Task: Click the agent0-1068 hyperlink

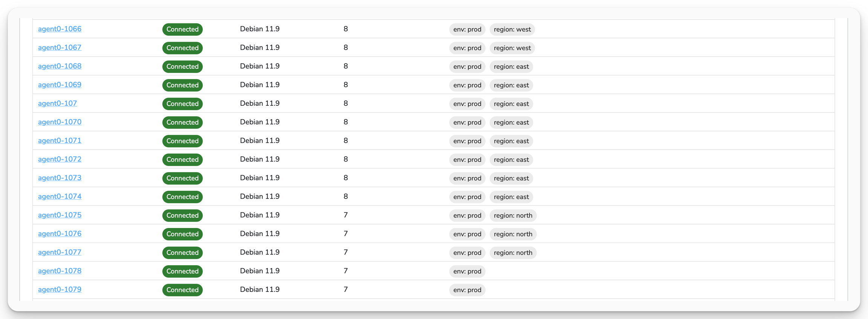Action: pos(60,66)
